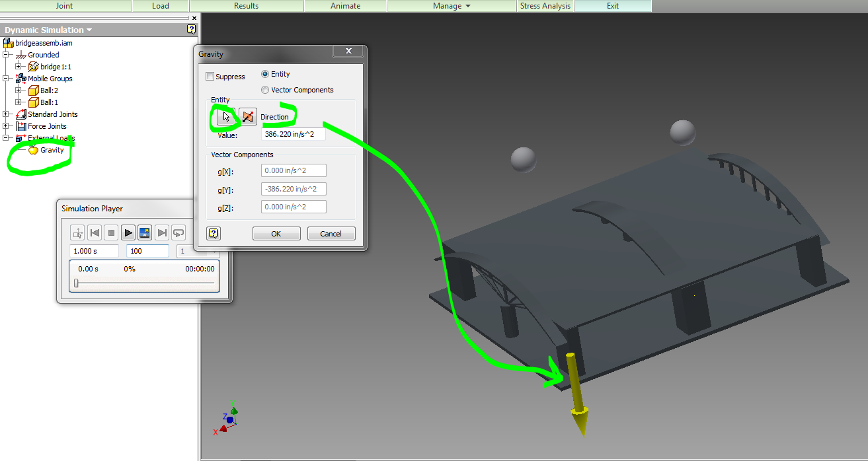This screenshot has width=868, height=461.
Task: Select the bridgeassemb.iam assembly icon
Action: [x=8, y=43]
